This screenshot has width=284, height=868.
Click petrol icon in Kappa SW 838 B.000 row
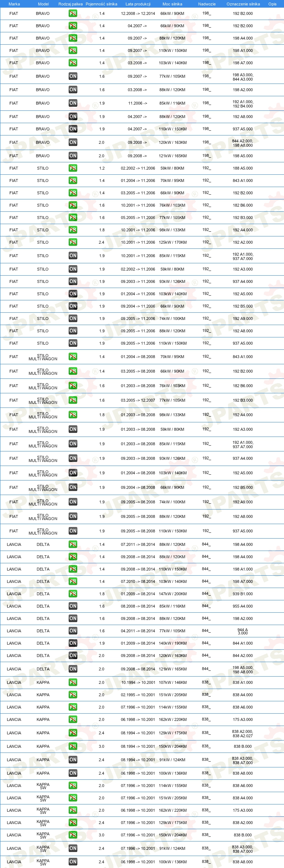[x=73, y=835]
